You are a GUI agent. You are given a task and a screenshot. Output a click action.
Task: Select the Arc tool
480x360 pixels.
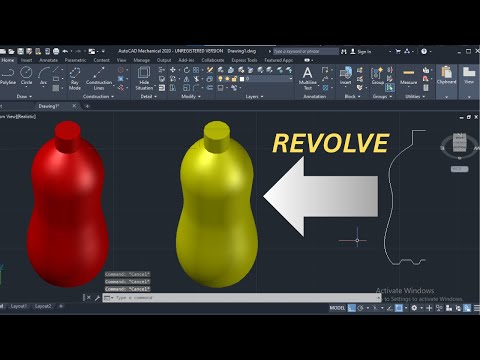pos(43,76)
